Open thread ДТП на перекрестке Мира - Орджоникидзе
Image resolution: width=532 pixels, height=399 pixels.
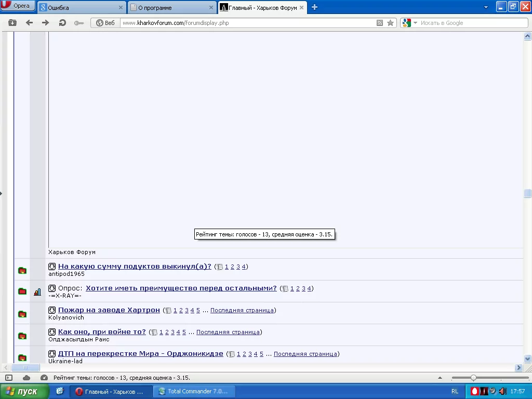click(x=140, y=353)
